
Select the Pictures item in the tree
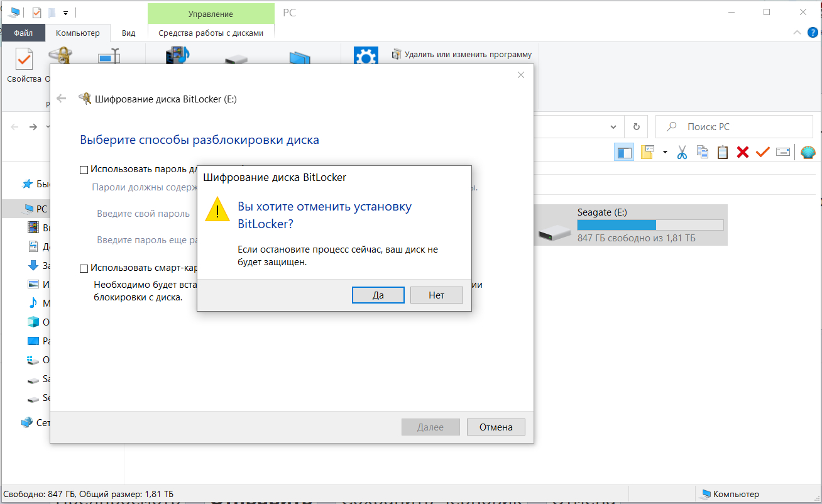click(33, 284)
